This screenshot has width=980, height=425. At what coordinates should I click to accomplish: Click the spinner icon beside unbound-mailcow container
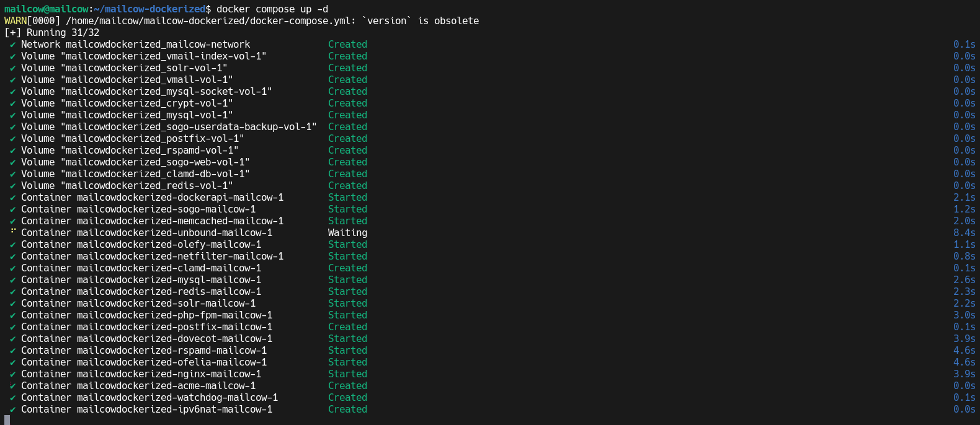pyautogui.click(x=13, y=232)
